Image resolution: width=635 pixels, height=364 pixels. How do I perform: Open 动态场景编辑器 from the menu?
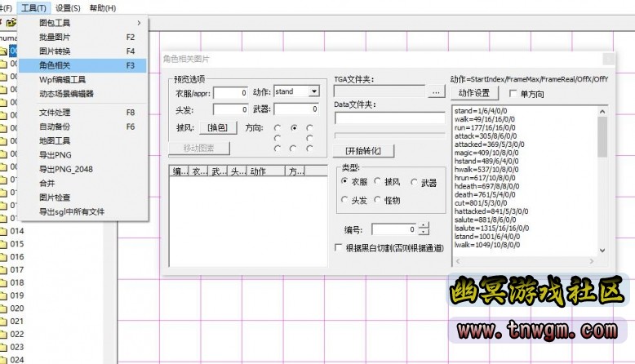82,94
